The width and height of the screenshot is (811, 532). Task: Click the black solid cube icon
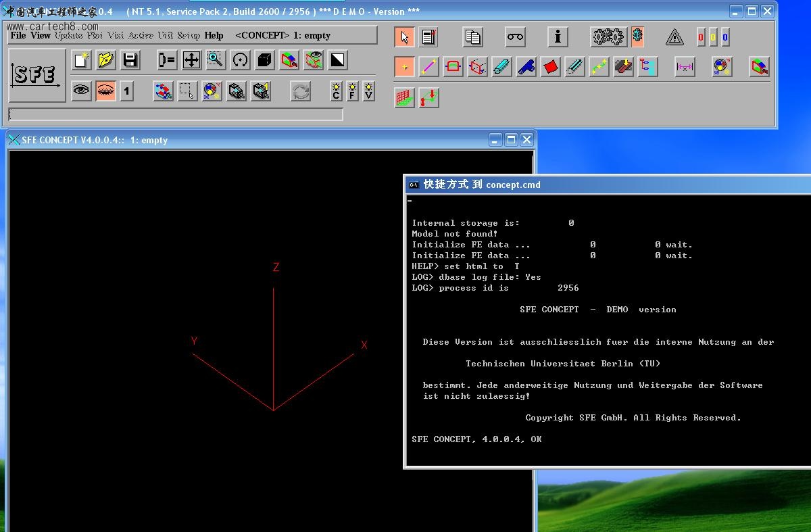264,60
